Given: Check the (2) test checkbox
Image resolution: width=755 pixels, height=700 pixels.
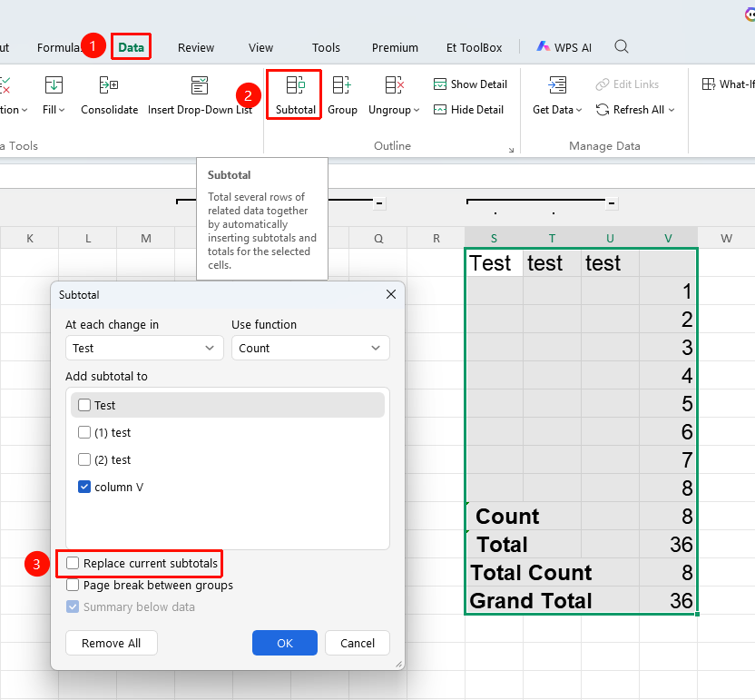Looking at the screenshot, I should coord(84,459).
